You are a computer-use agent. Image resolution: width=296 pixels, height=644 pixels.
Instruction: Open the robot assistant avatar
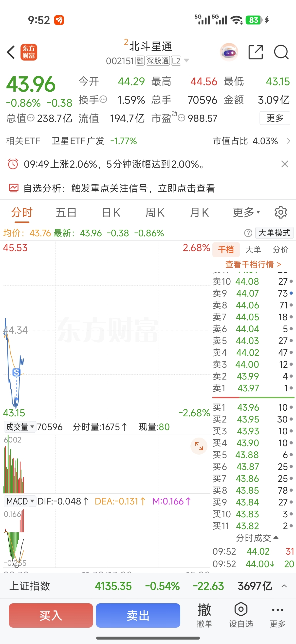click(229, 52)
